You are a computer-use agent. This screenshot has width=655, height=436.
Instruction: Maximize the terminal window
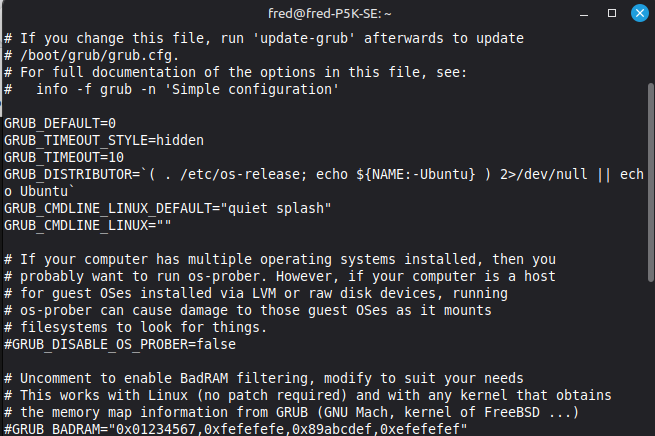(x=610, y=13)
